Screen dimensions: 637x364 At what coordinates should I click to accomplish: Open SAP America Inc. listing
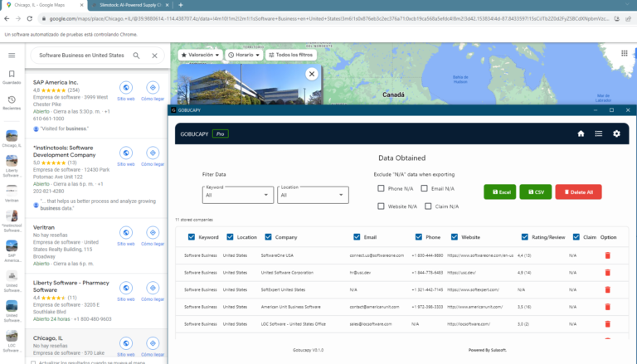tap(56, 82)
